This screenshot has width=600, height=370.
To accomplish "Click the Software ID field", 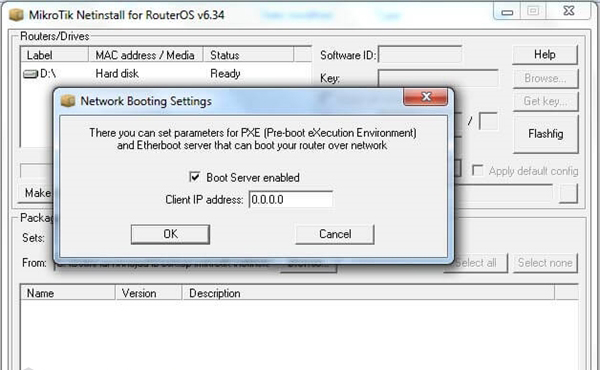I will pyautogui.click(x=420, y=55).
